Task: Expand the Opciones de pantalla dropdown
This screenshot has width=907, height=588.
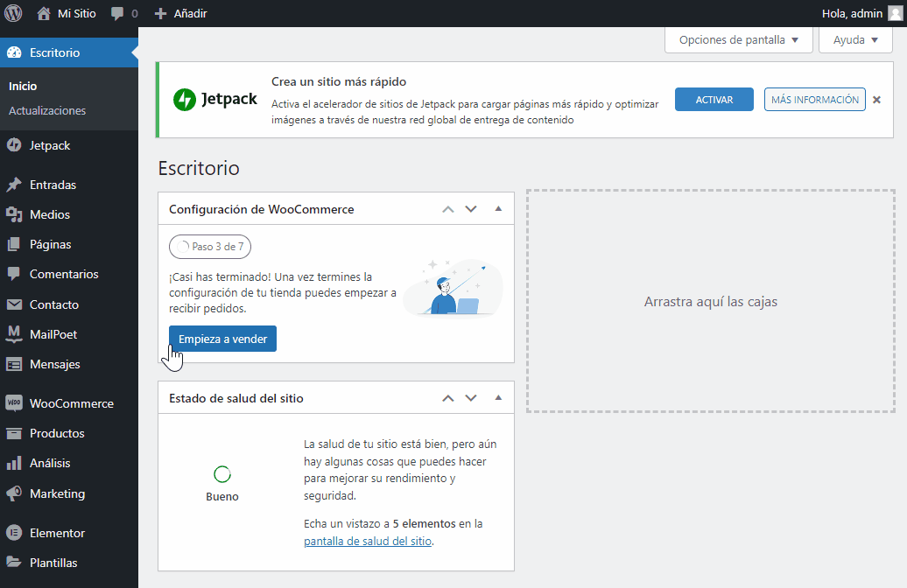Action: [x=739, y=40]
